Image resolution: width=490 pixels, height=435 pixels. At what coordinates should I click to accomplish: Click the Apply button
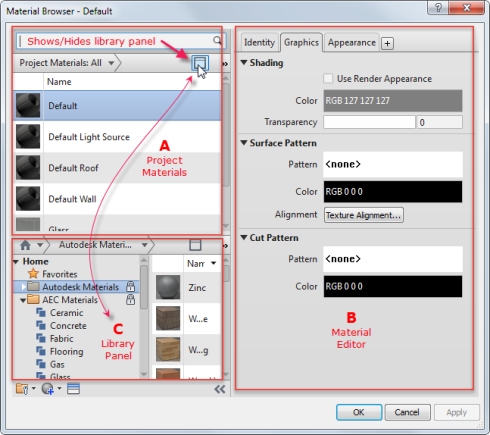[457, 412]
